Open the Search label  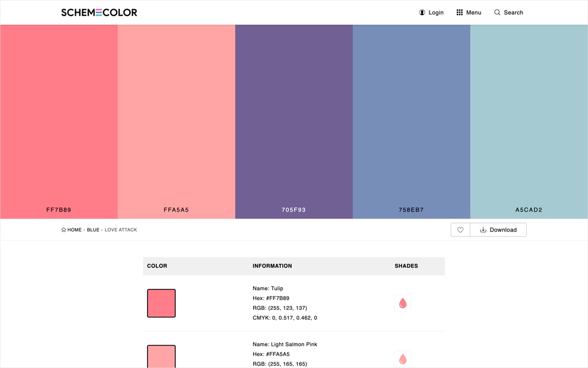pos(513,13)
